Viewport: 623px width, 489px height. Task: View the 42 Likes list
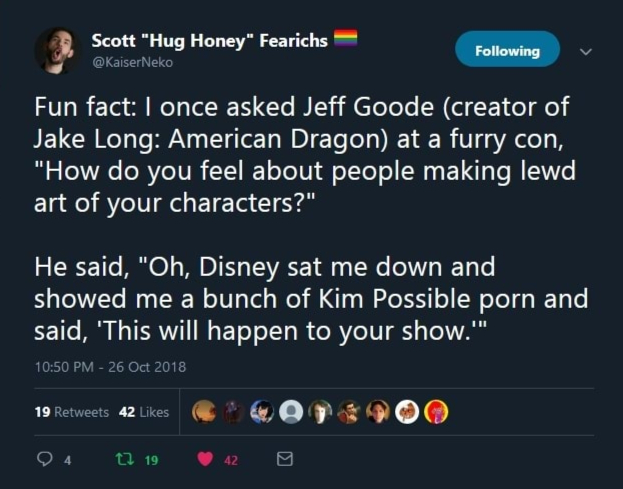pyautogui.click(x=143, y=412)
